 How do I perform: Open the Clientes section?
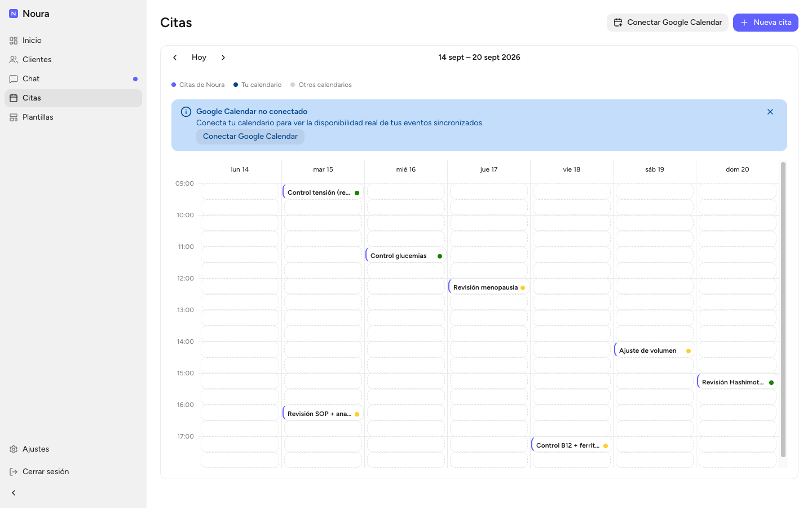[73, 60]
